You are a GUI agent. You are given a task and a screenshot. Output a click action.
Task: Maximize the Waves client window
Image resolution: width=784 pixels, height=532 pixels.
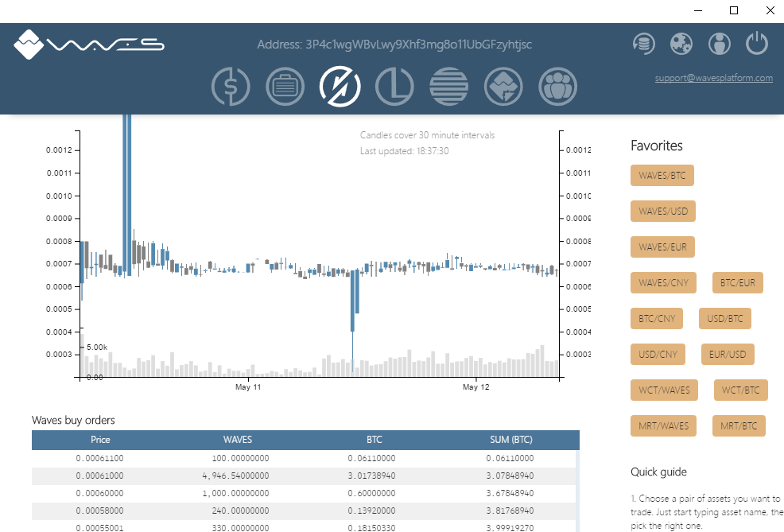[x=734, y=10]
